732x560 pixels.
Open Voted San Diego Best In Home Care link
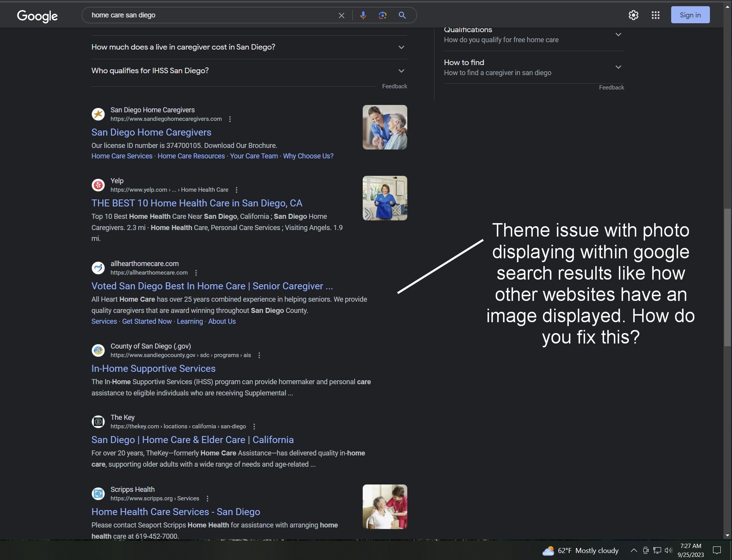pos(212,286)
